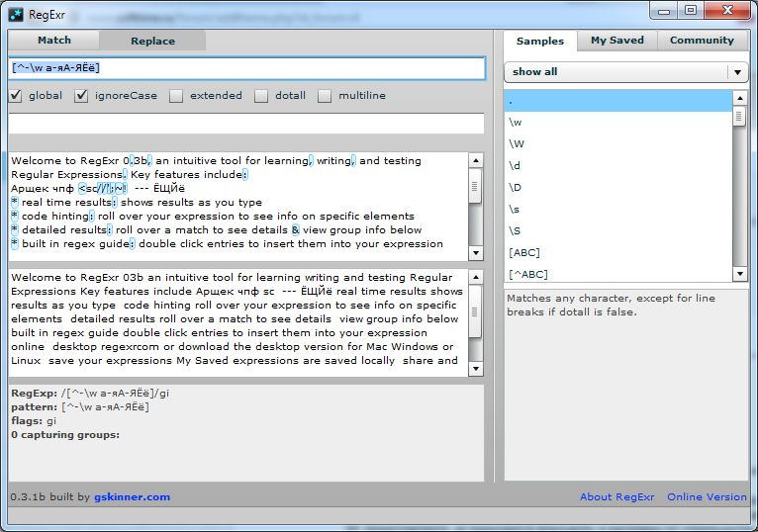This screenshot has width=758, height=532.
Task: Click in the regex expression input field
Action: (247, 68)
